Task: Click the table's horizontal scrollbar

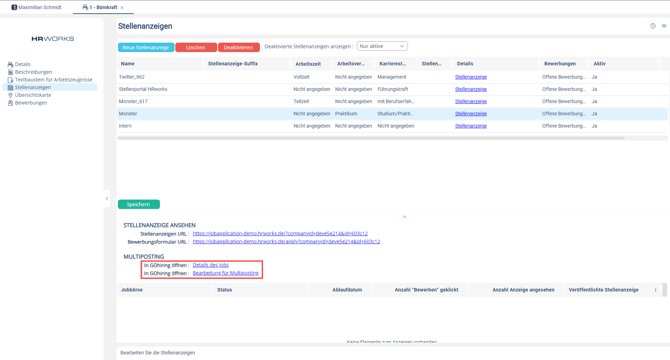Action: click(x=371, y=138)
